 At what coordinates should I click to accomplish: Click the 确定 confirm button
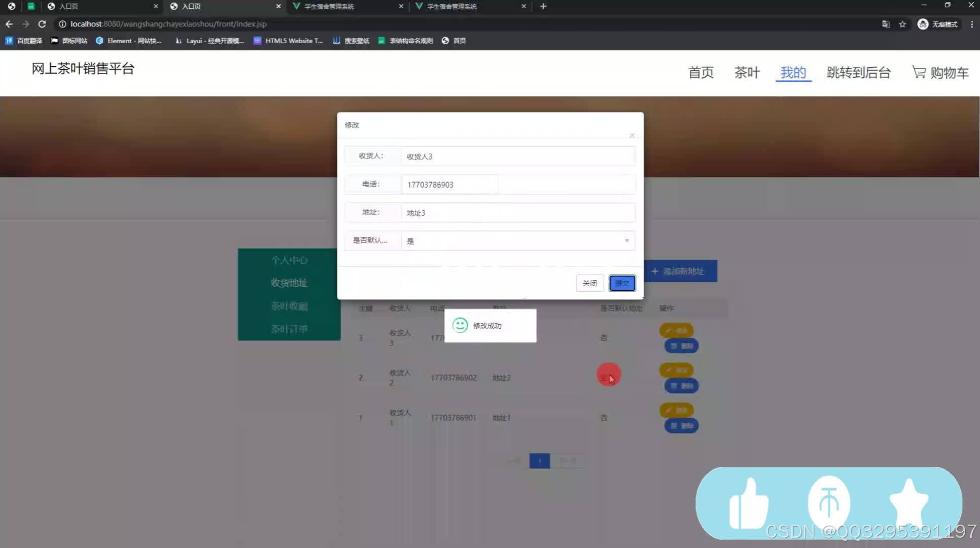point(620,283)
